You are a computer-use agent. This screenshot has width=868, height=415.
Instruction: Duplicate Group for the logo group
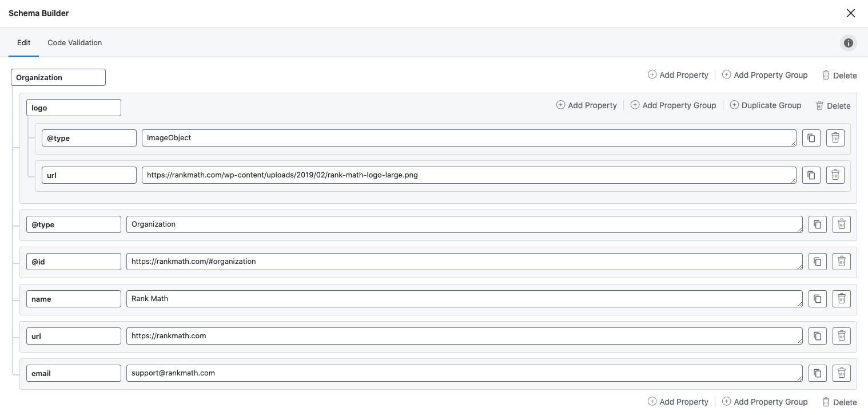[766, 105]
